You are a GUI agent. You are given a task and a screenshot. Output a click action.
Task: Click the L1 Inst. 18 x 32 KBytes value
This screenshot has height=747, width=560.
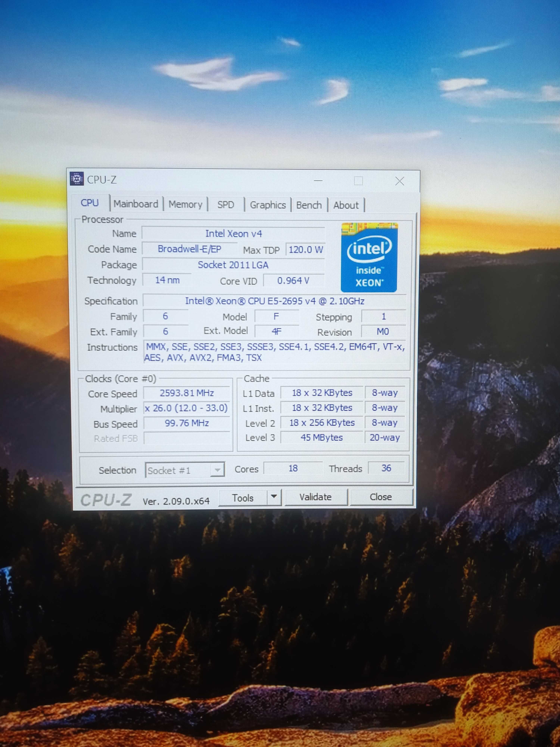[x=322, y=408]
